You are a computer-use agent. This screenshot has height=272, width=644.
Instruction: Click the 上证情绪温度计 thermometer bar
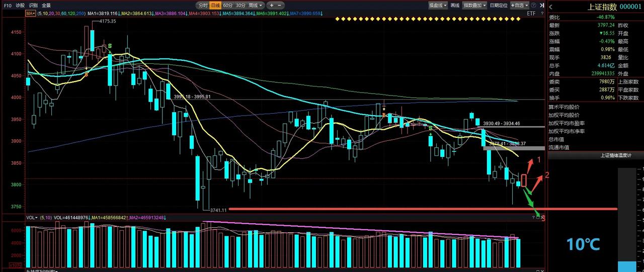click(x=627, y=220)
